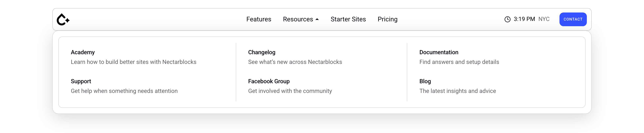Open the Features menu item
Screen dimensions: 644x133
(258, 19)
